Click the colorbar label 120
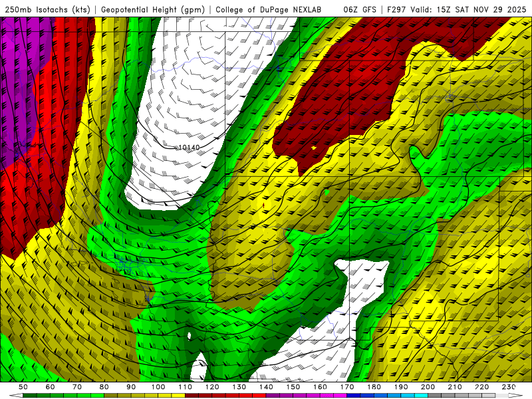Viewport: 532px width, 399px height. pos(212,387)
